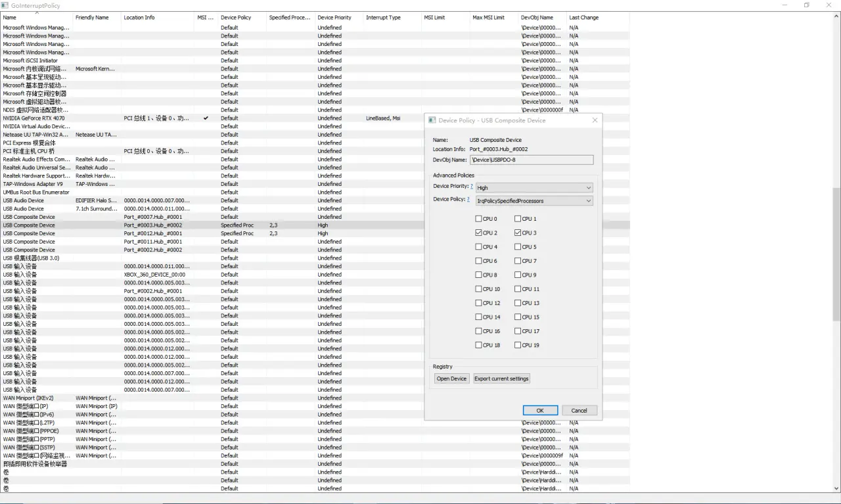
Task: Confirm the dialog with OK
Action: click(x=540, y=410)
